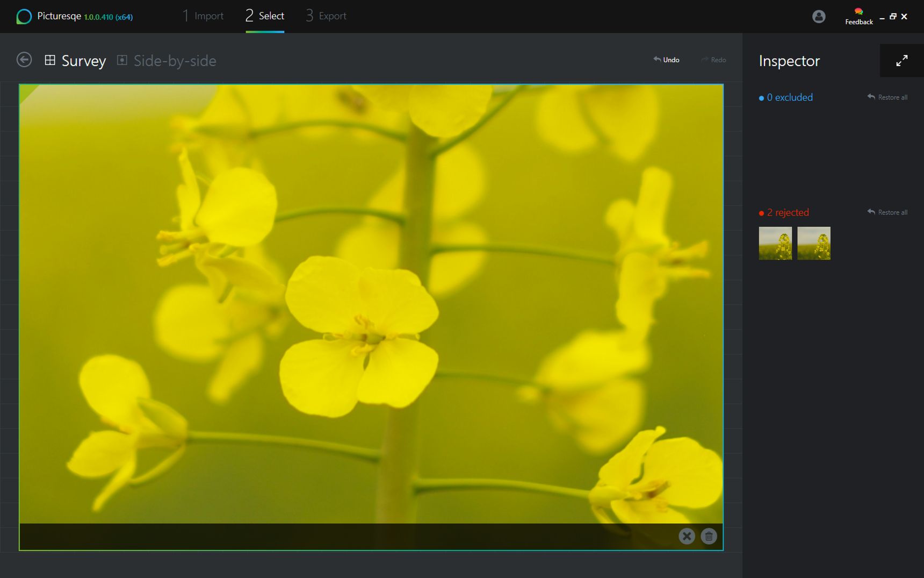Reject photo with the X icon
924x578 pixels.
click(x=687, y=536)
